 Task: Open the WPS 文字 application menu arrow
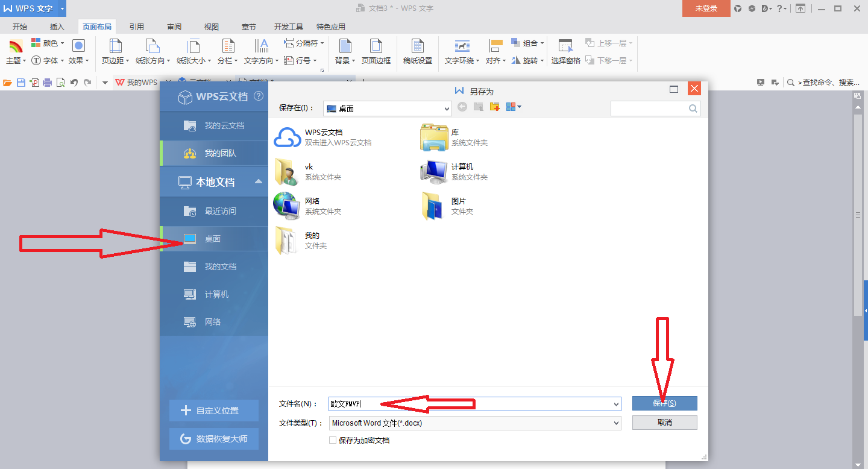(x=62, y=8)
